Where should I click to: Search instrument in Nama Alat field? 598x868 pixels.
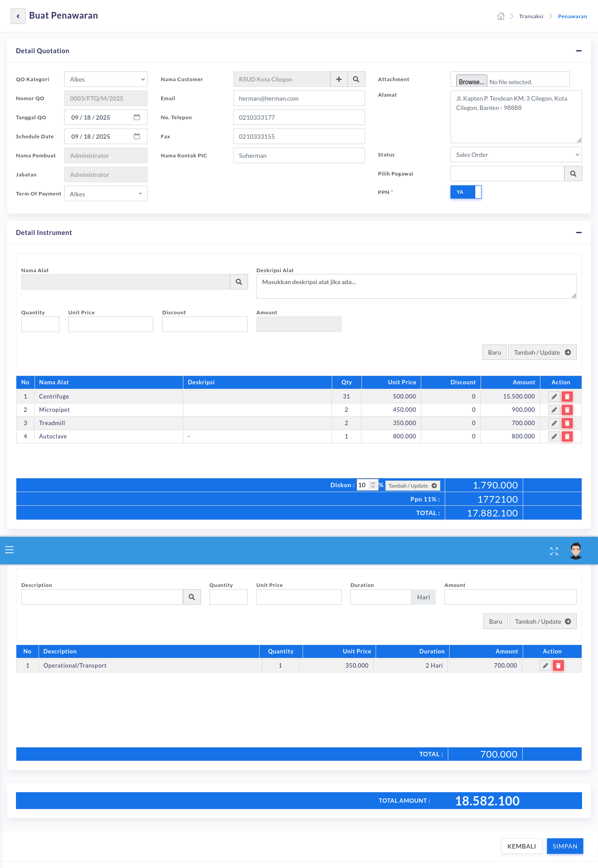click(239, 282)
